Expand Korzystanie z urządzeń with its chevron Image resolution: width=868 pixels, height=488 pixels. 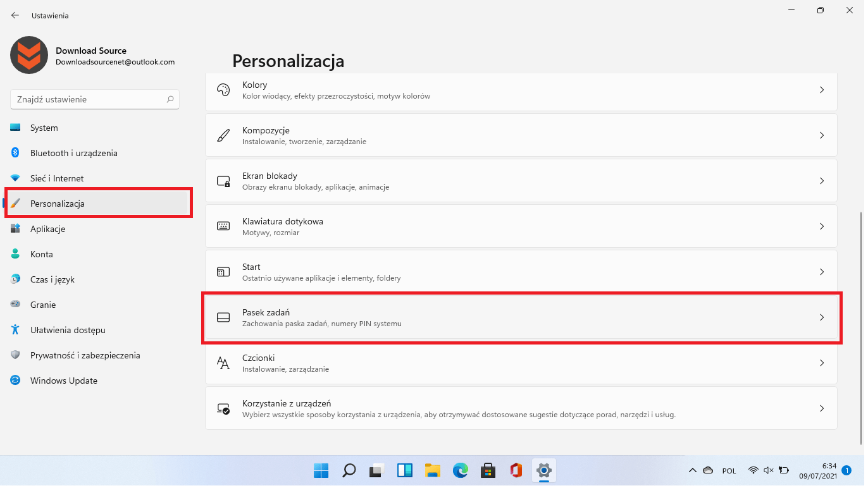pyautogui.click(x=822, y=408)
